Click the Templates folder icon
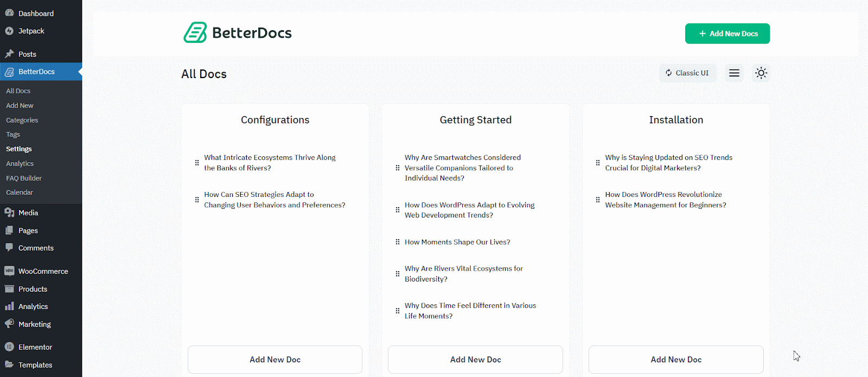The image size is (868, 377). [x=9, y=365]
